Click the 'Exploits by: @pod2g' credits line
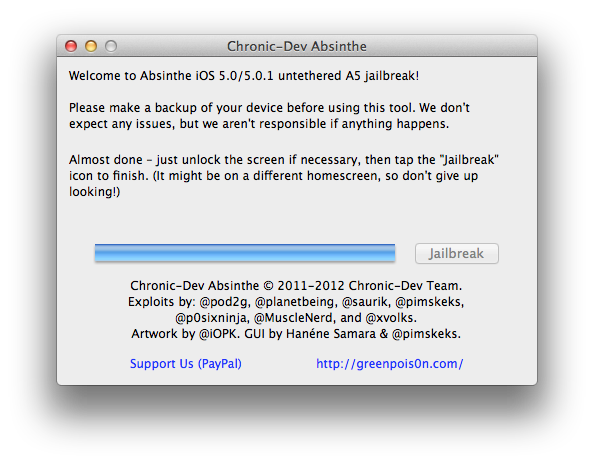Viewport: 594px width, 464px height. (x=296, y=302)
